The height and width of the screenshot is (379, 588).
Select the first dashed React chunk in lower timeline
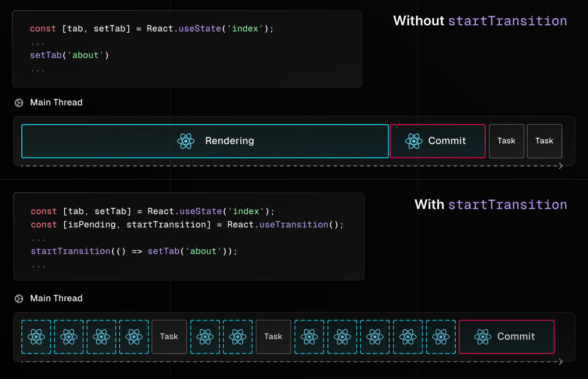(x=36, y=337)
